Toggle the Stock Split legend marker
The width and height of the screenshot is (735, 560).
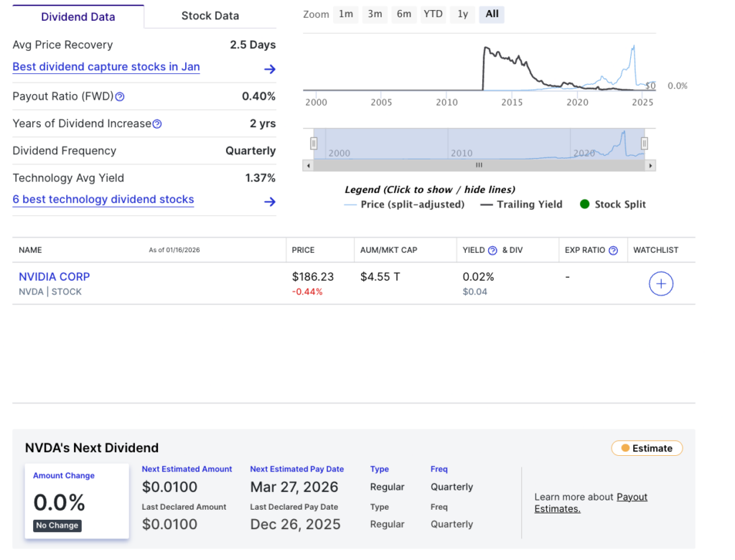[612, 205]
